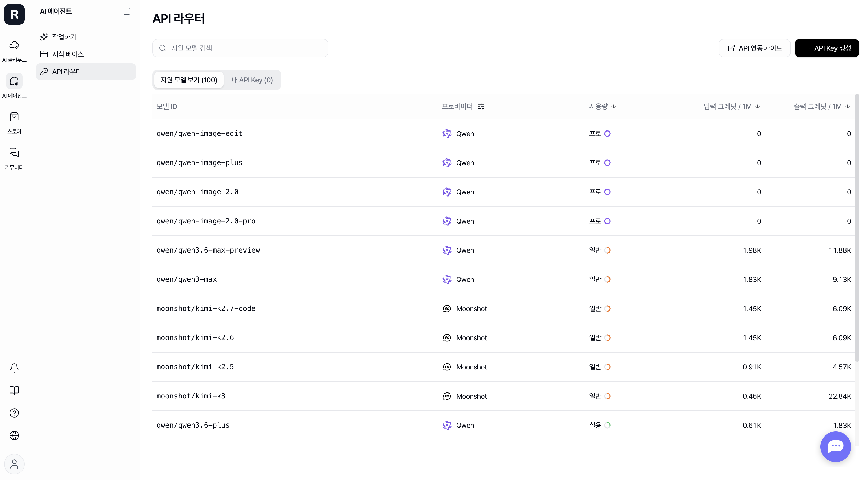The height and width of the screenshot is (480, 868).
Task: Select moonshot/kimi-k2.5 model ID
Action: pos(195,367)
